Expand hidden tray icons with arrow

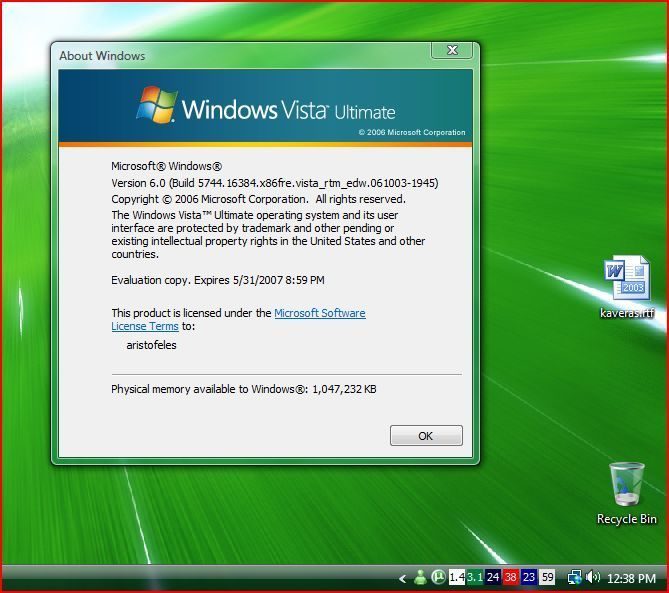click(x=402, y=578)
